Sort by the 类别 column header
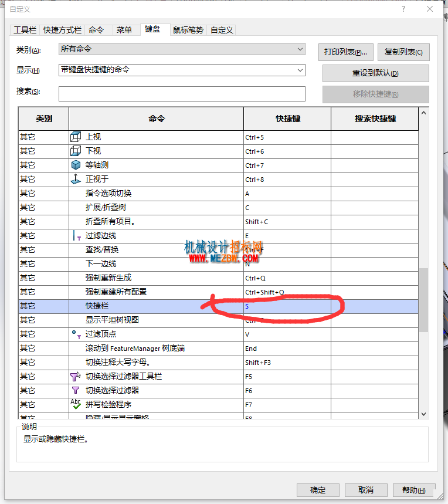 (43, 119)
